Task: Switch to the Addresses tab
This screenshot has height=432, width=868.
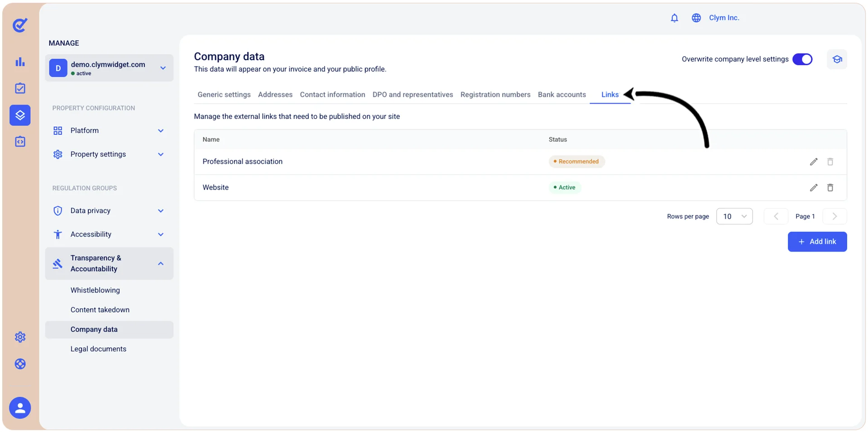Action: tap(275, 95)
